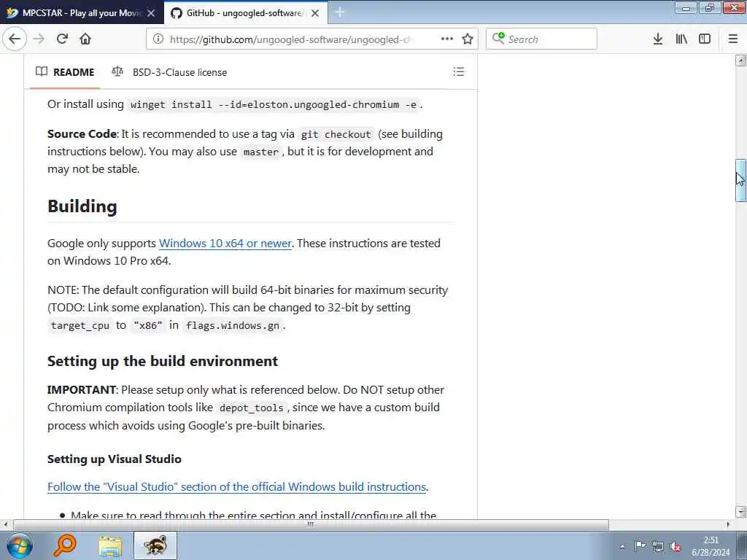Open the clock showing 2:51
The image size is (747, 560).
(711, 546)
